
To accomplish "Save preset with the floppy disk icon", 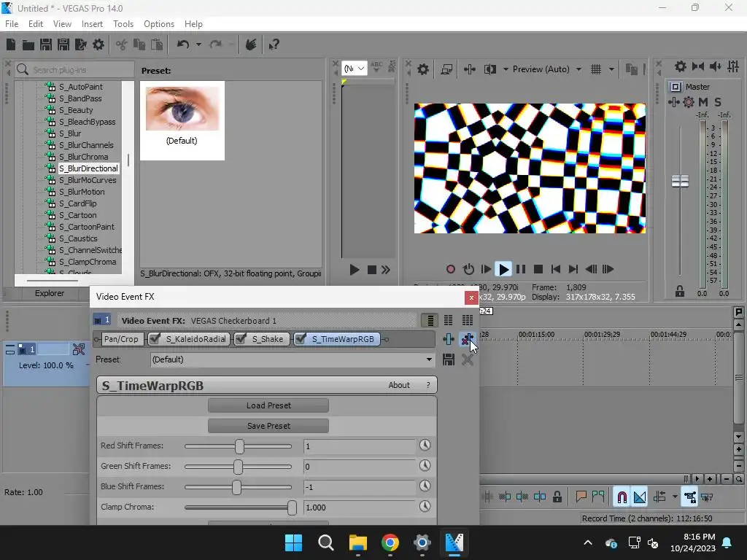I will tap(449, 359).
